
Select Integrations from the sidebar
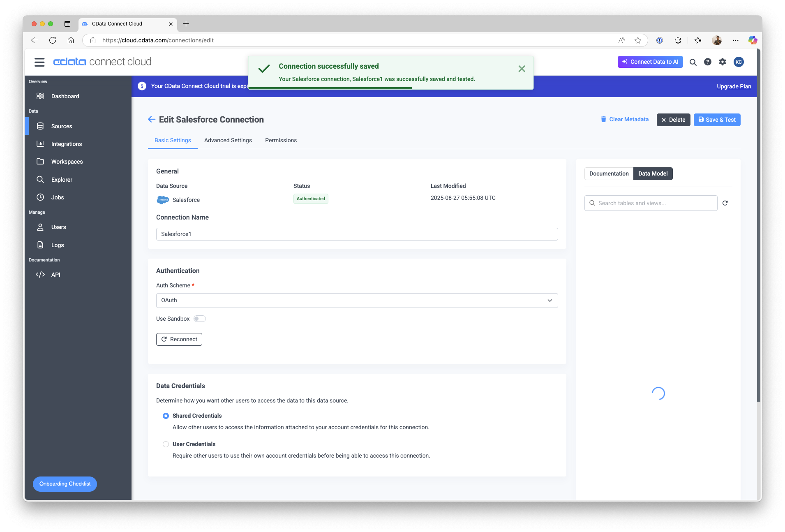66,144
